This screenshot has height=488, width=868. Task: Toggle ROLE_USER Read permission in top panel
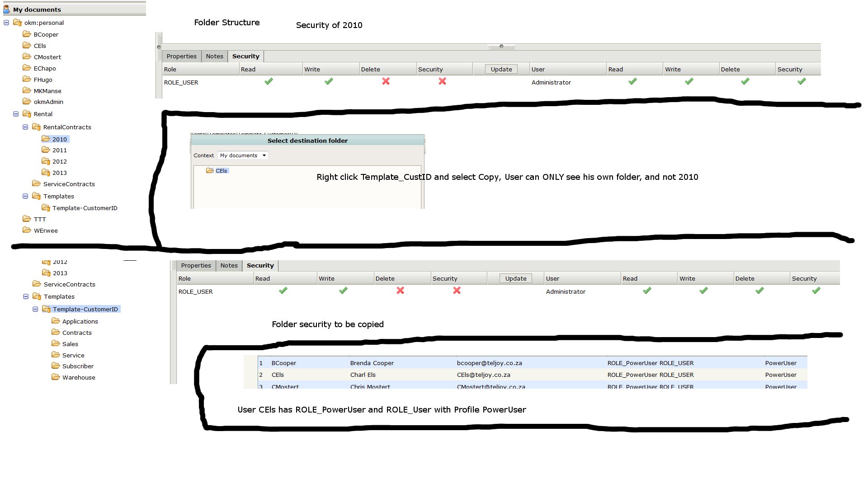[x=269, y=81]
